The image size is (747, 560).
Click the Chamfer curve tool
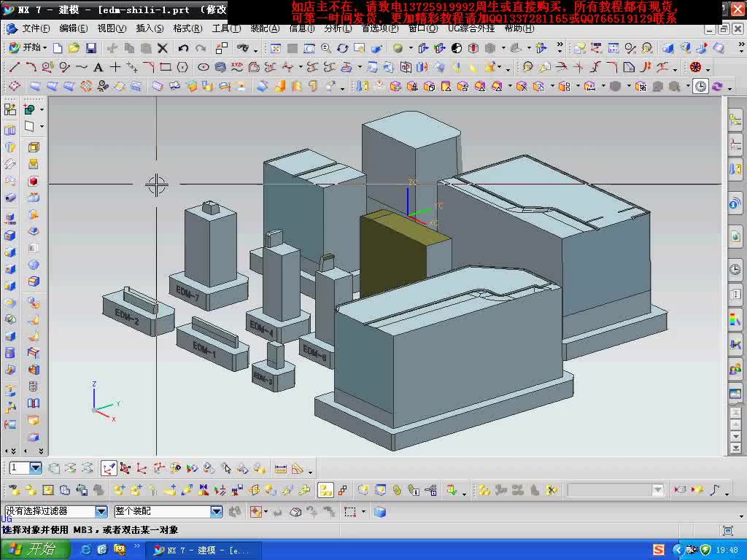tap(149, 67)
